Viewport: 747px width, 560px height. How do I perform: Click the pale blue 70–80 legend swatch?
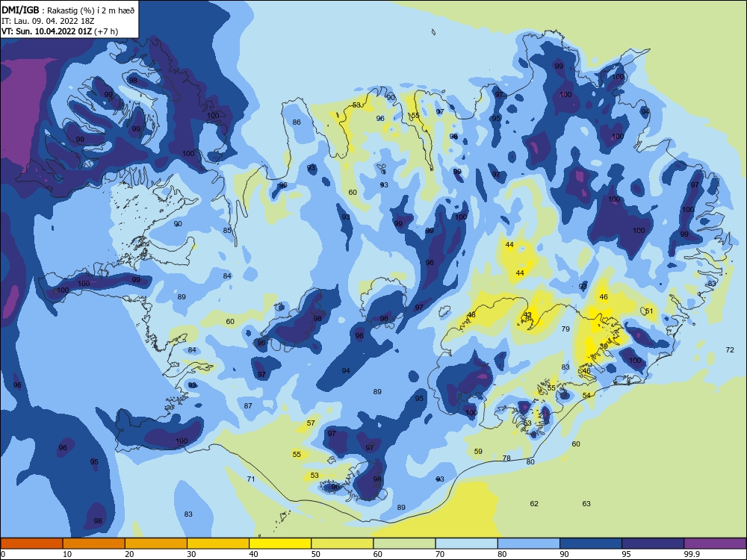point(466,544)
